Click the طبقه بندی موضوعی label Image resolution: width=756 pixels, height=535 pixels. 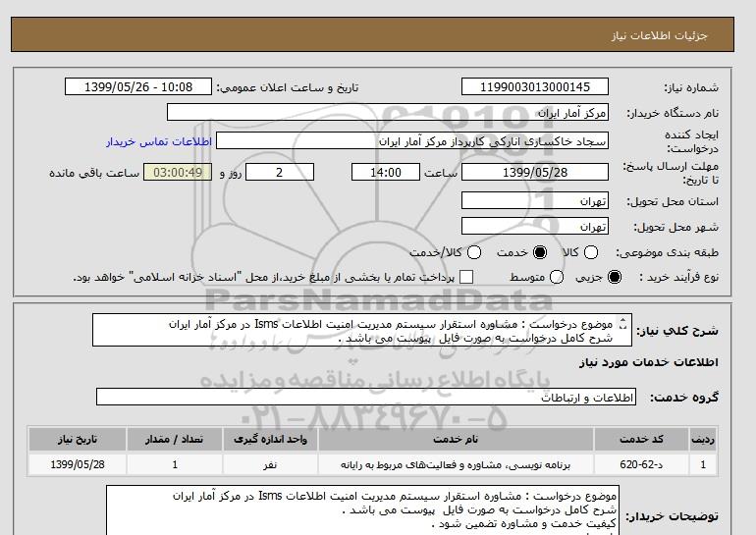667,252
